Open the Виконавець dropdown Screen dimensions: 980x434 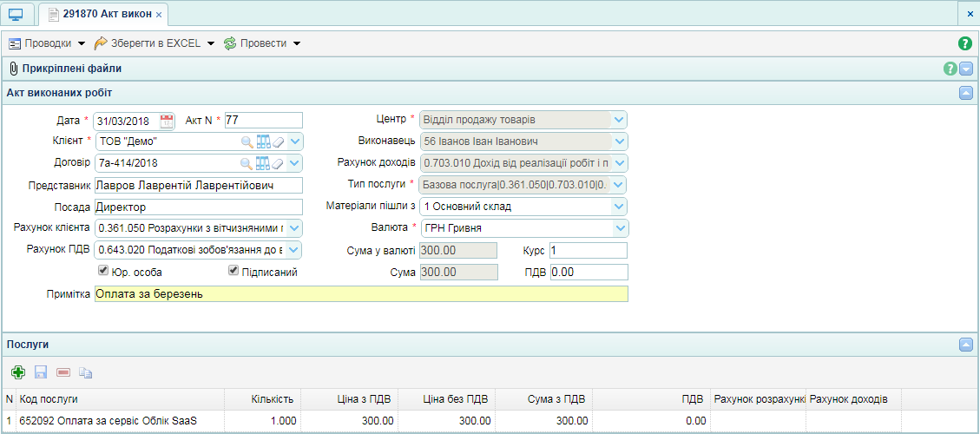tap(620, 141)
